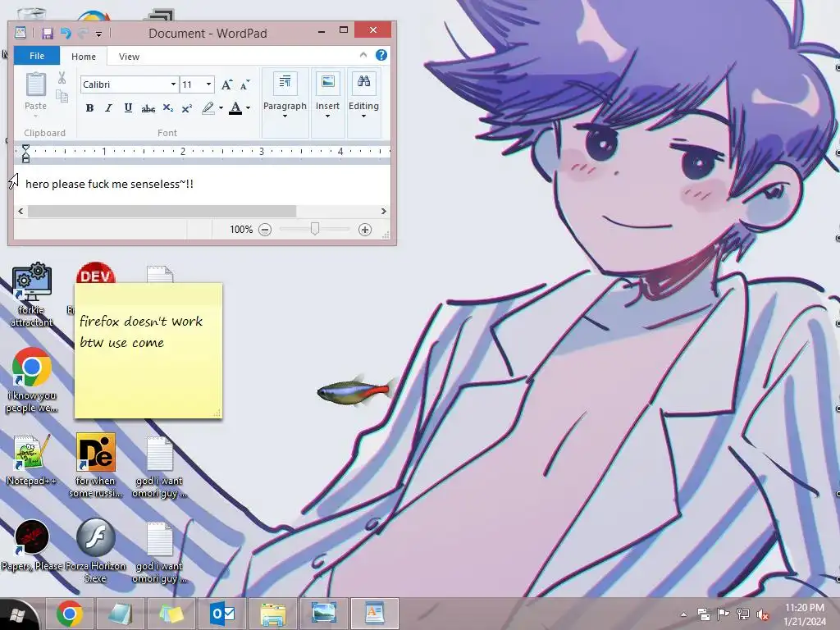Viewport: 840px width, 630px height.
Task: Click the muted volume tray icon
Action: coord(762,614)
